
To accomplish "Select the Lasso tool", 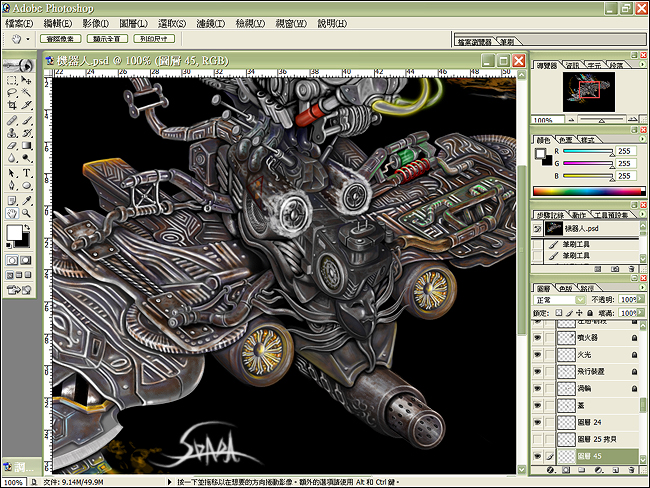I will [x=12, y=92].
